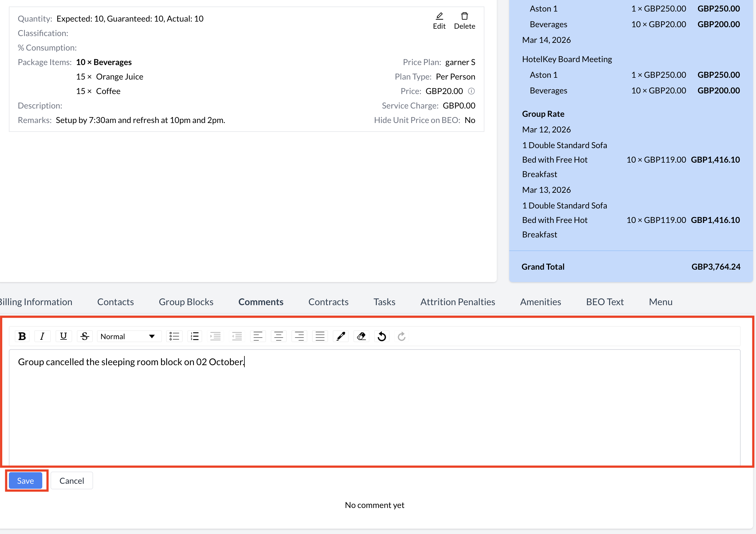
Task: Justify the comment text
Action: tap(320, 336)
